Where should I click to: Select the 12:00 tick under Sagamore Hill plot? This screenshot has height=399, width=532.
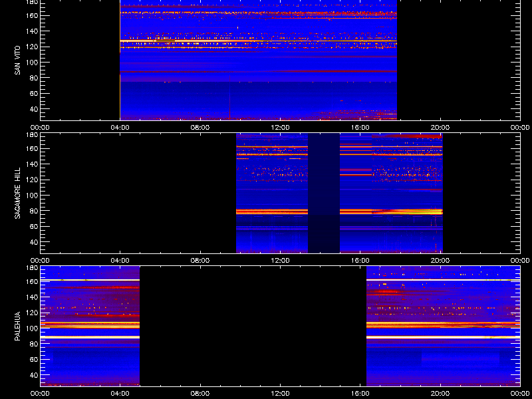(280, 261)
